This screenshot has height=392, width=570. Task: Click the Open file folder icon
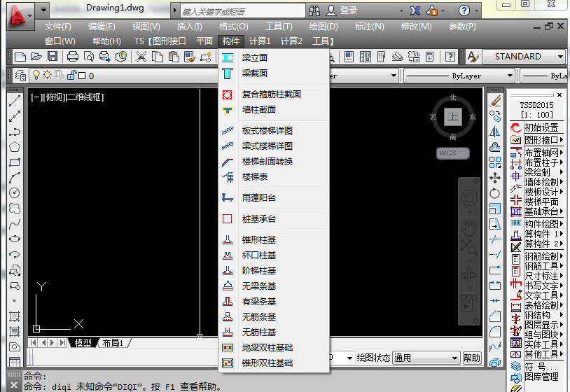tap(36, 57)
